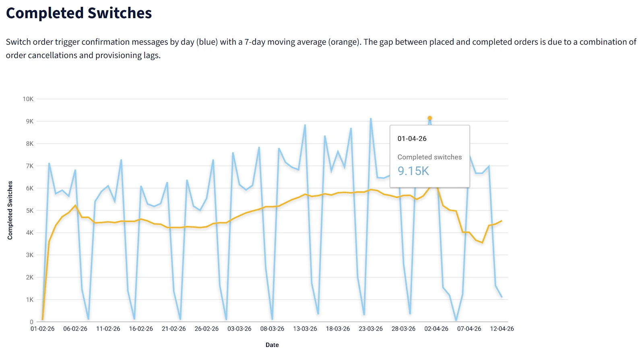This screenshot has width=644, height=351.
Task: Select the 21-02-26 x-axis tick label
Action: tap(173, 329)
